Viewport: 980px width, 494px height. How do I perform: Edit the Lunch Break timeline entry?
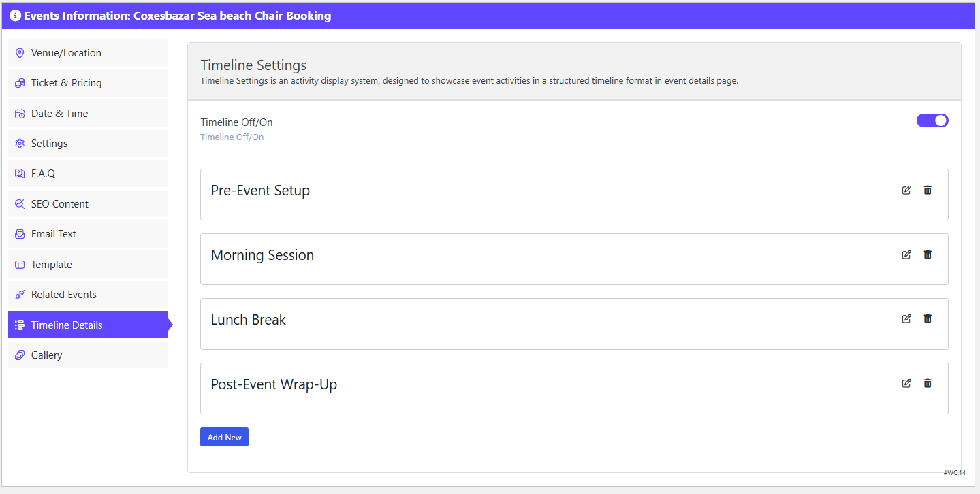tap(906, 318)
